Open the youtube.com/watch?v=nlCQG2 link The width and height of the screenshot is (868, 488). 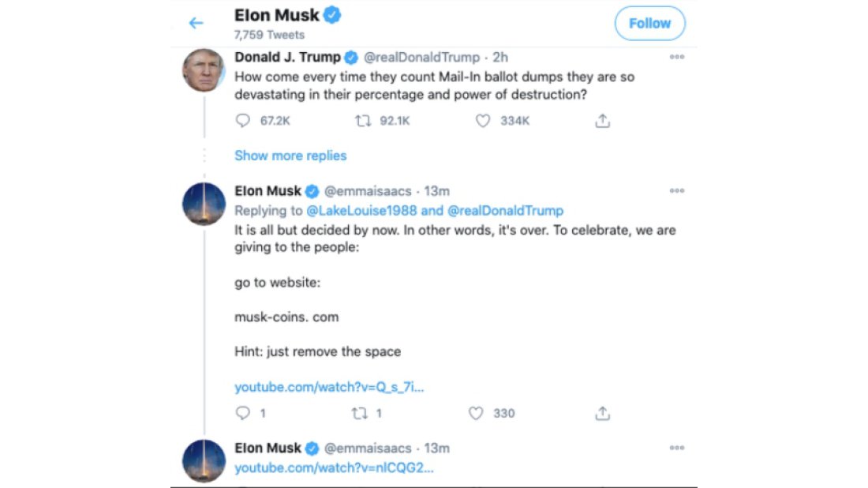(334, 467)
